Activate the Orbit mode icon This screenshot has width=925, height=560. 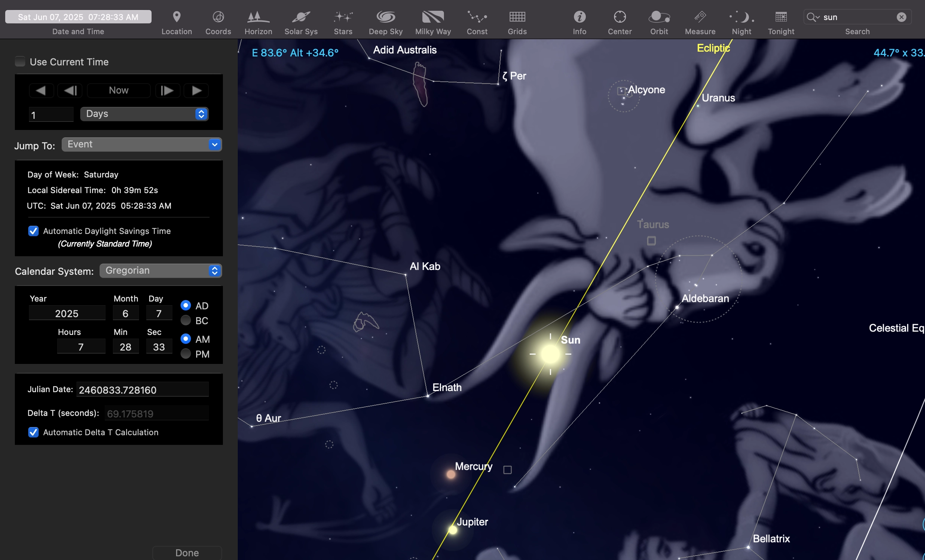pos(659,17)
